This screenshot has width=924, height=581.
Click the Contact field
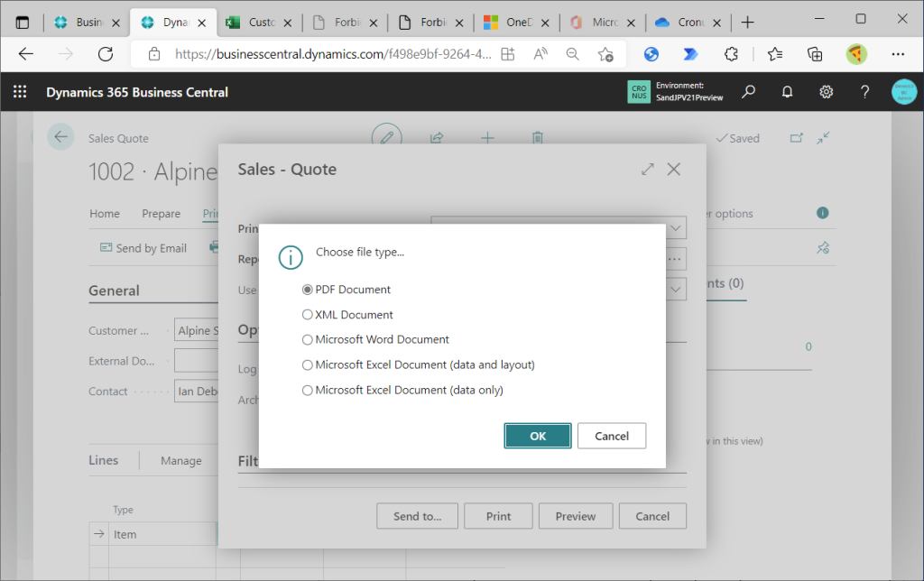pyautogui.click(x=196, y=392)
